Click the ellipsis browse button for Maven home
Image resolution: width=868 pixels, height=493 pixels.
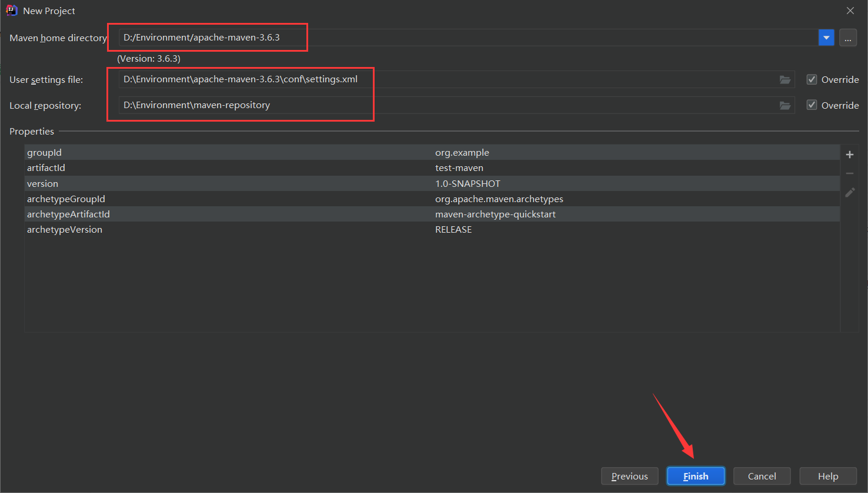848,38
